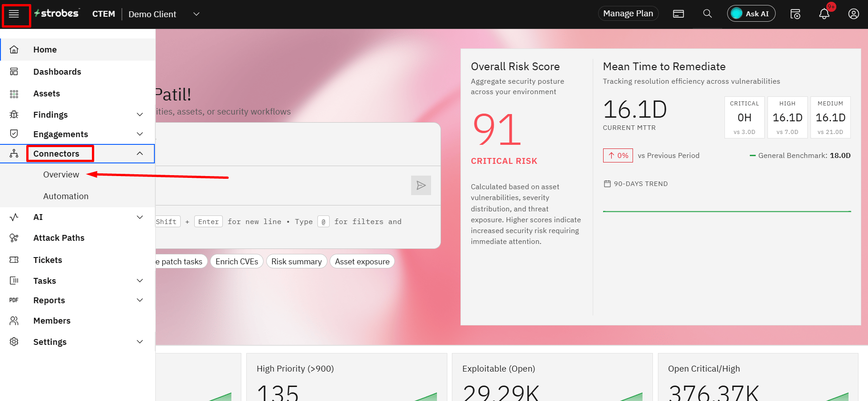Click the Manage Plan button
Image resolution: width=868 pixels, height=401 pixels.
[x=628, y=14]
